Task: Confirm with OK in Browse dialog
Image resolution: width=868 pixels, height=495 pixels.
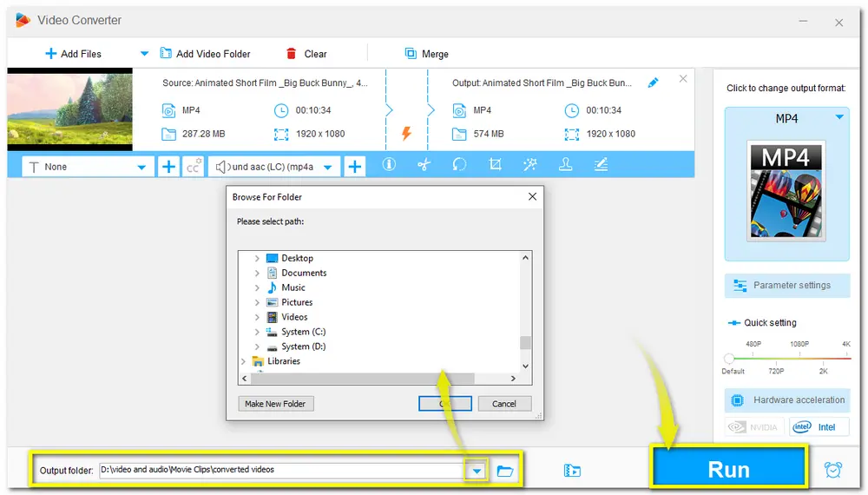Action: (x=445, y=404)
